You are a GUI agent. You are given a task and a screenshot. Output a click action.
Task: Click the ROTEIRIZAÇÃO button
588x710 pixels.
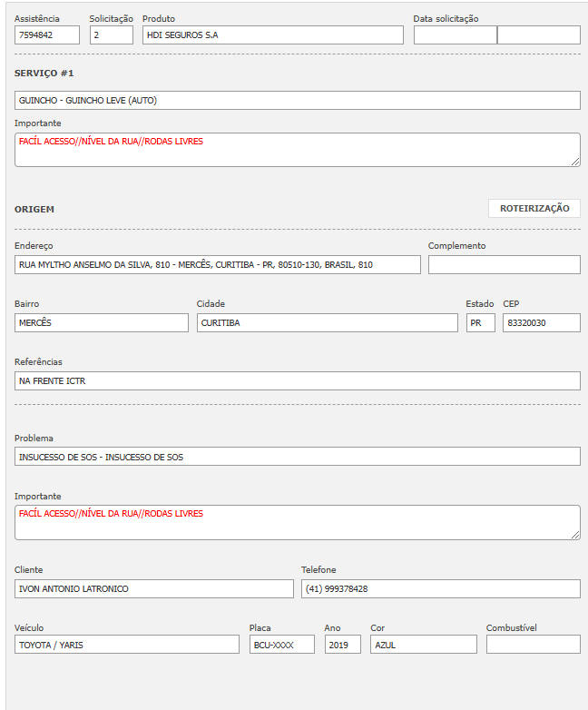[x=534, y=209]
